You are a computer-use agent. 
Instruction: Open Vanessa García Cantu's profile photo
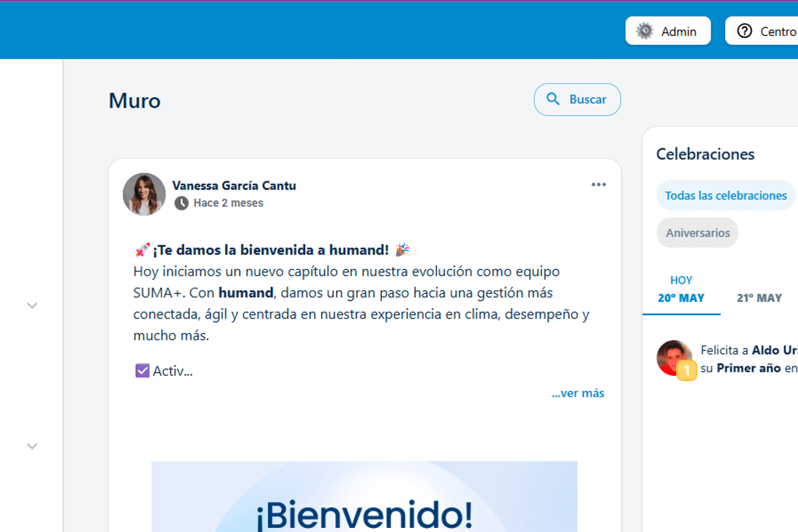[x=144, y=194]
